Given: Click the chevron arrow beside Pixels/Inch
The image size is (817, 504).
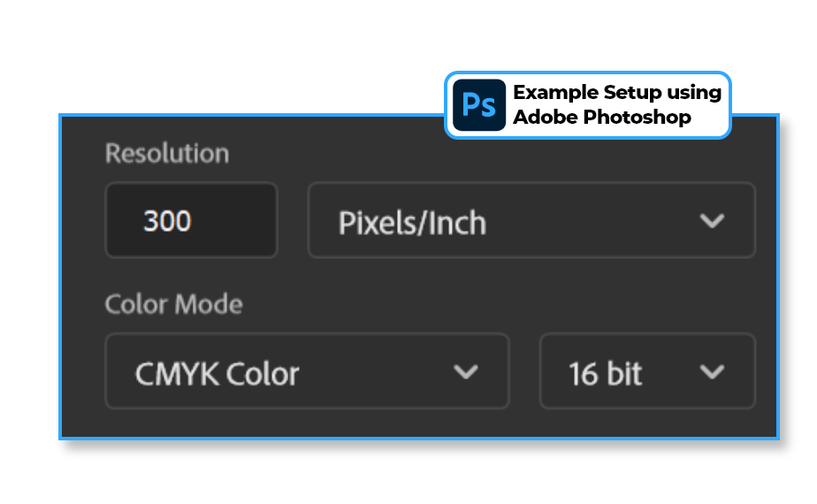Looking at the screenshot, I should point(712,221).
